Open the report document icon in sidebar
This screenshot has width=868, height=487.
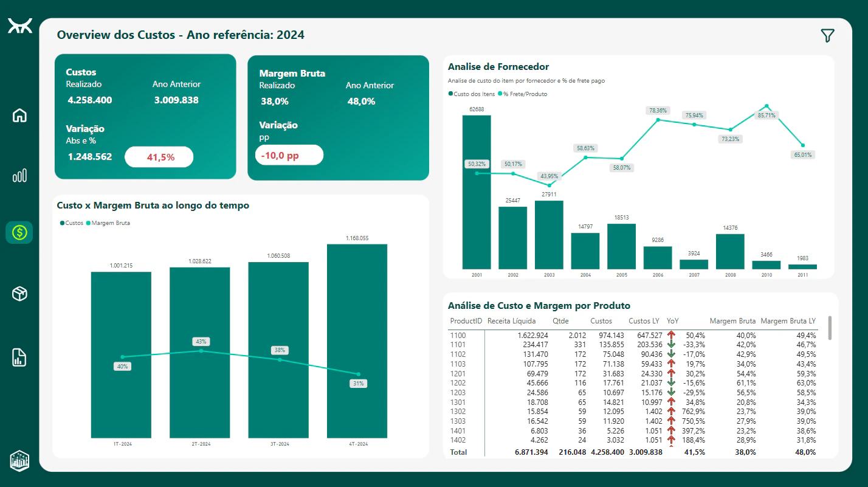tap(19, 357)
